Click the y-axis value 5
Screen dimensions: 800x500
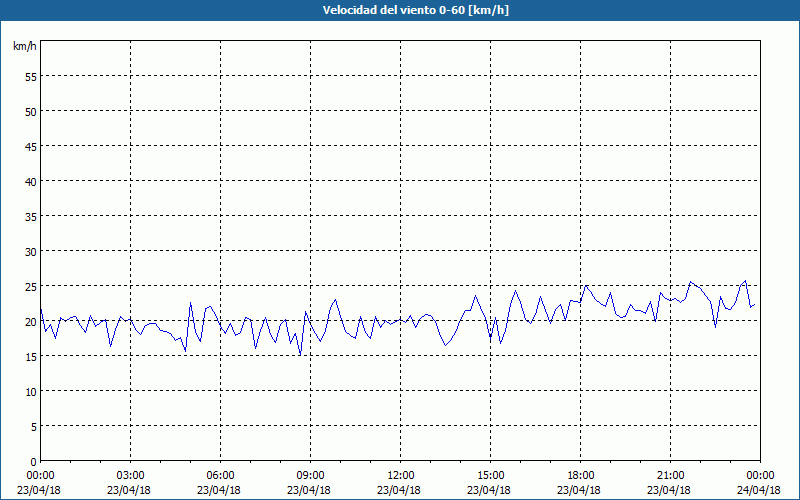point(34,427)
